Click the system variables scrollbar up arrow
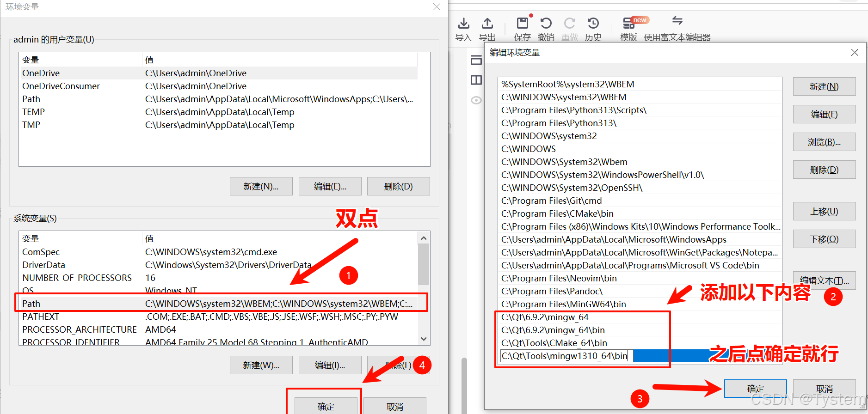868x414 pixels. (x=424, y=238)
